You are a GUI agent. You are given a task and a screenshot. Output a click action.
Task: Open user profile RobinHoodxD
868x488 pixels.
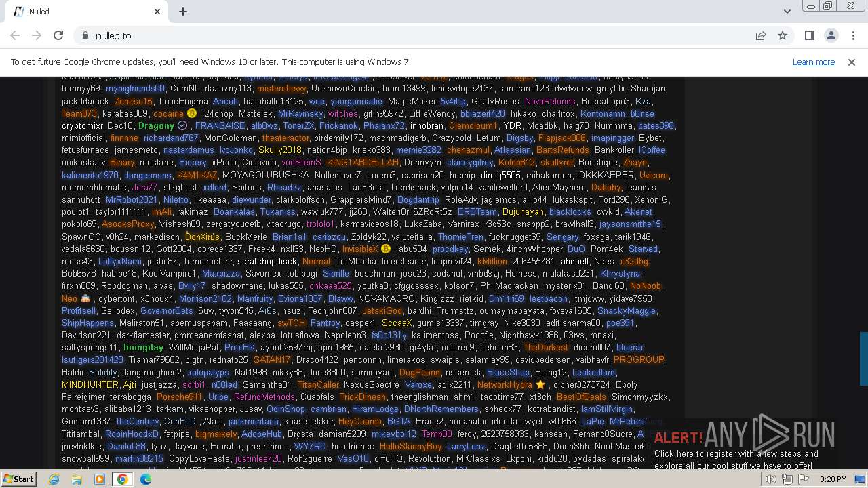coord(132,434)
